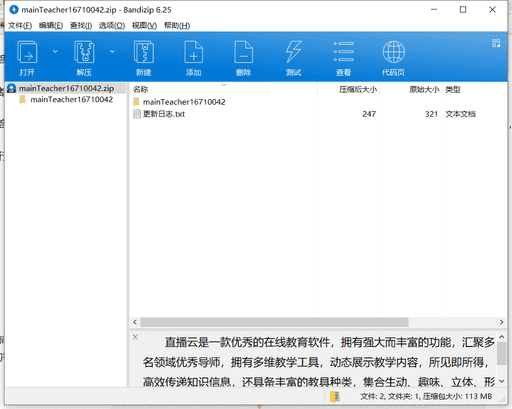This screenshot has height=409, width=512.
Task: Maximize the Bandizip window
Action: click(x=463, y=10)
